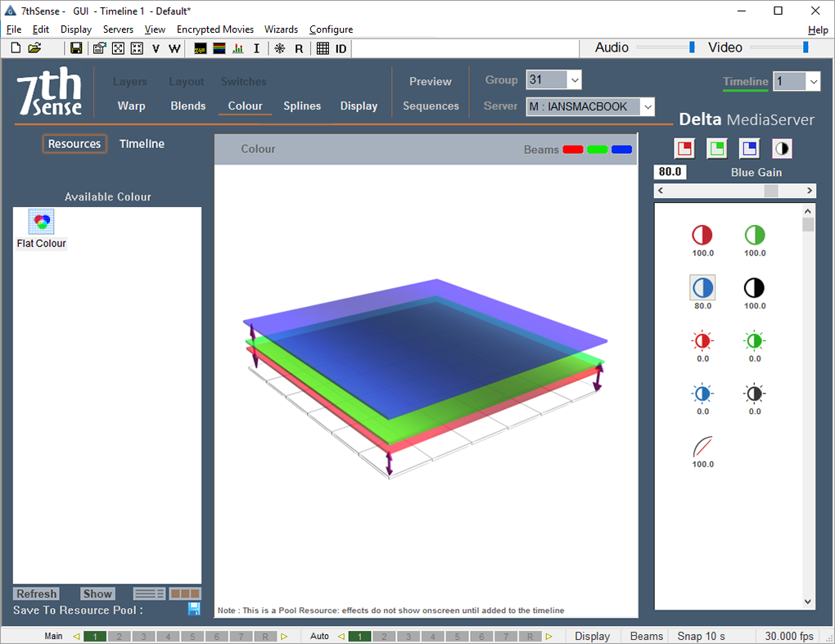Click the V toolbar button

[156, 49]
